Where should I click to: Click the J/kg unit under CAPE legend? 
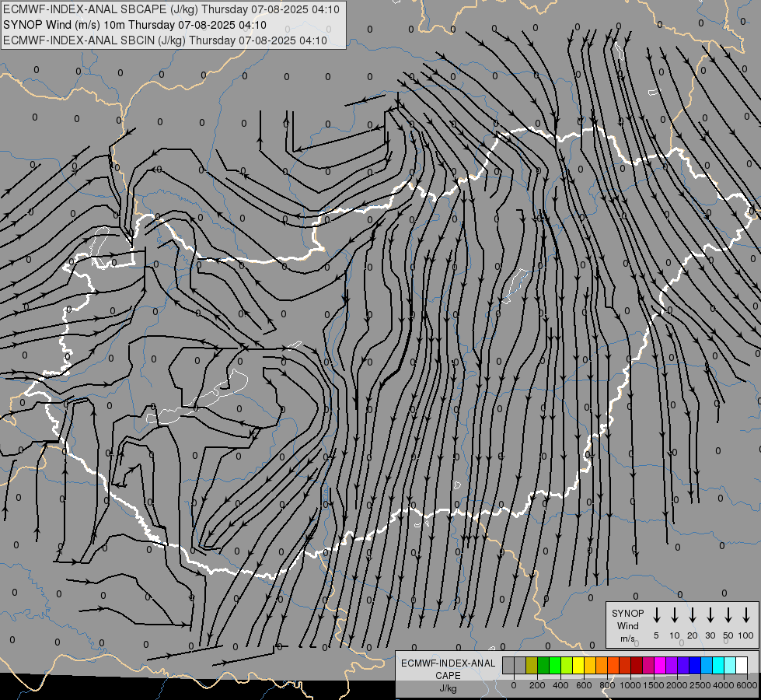point(448,688)
